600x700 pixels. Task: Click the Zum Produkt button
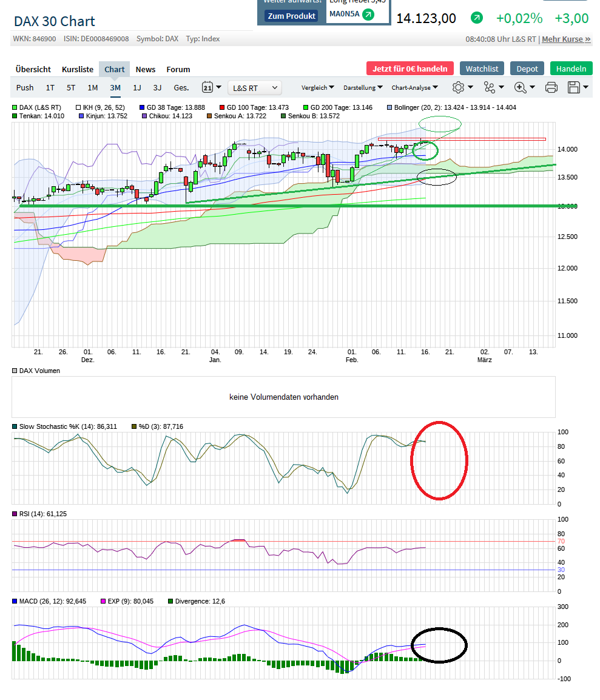[292, 16]
